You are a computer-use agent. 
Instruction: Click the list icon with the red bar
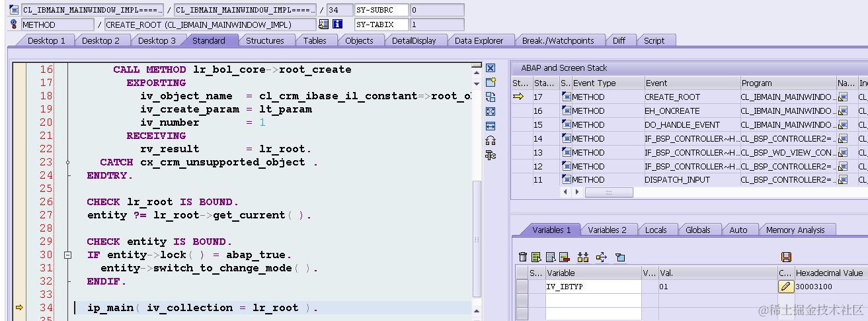click(x=564, y=257)
